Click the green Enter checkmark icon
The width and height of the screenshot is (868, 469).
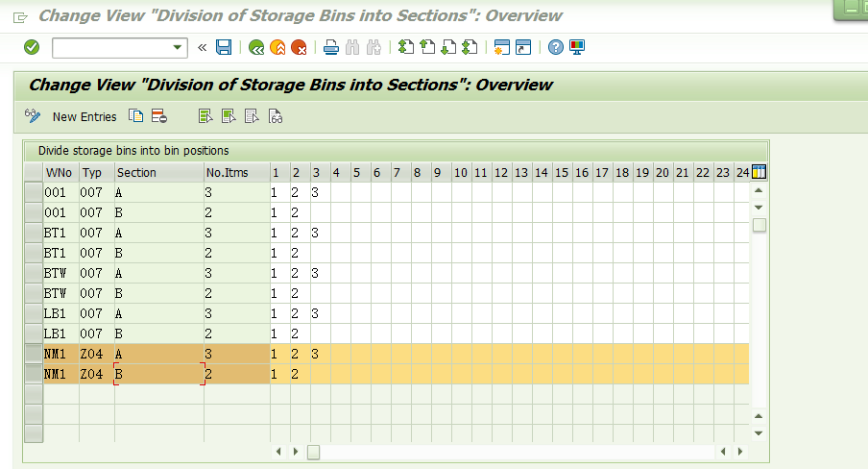coord(32,47)
